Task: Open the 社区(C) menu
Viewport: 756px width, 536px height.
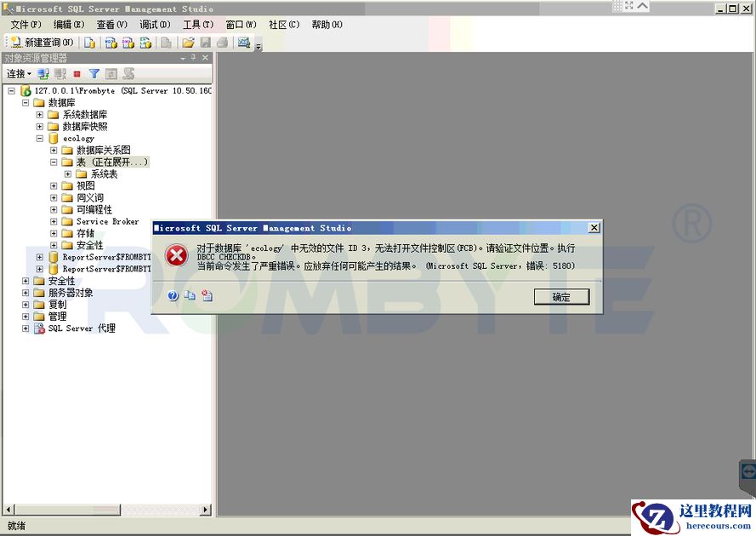Action: click(284, 25)
